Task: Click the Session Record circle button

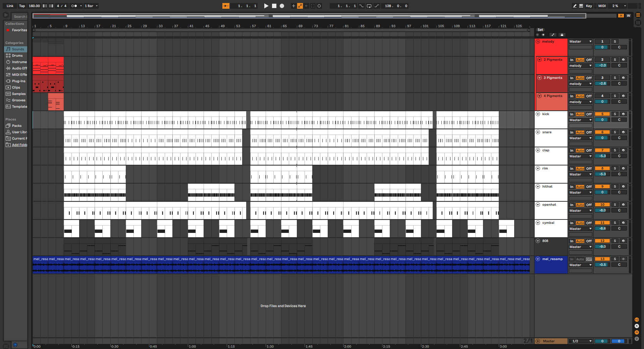Action: click(x=319, y=6)
